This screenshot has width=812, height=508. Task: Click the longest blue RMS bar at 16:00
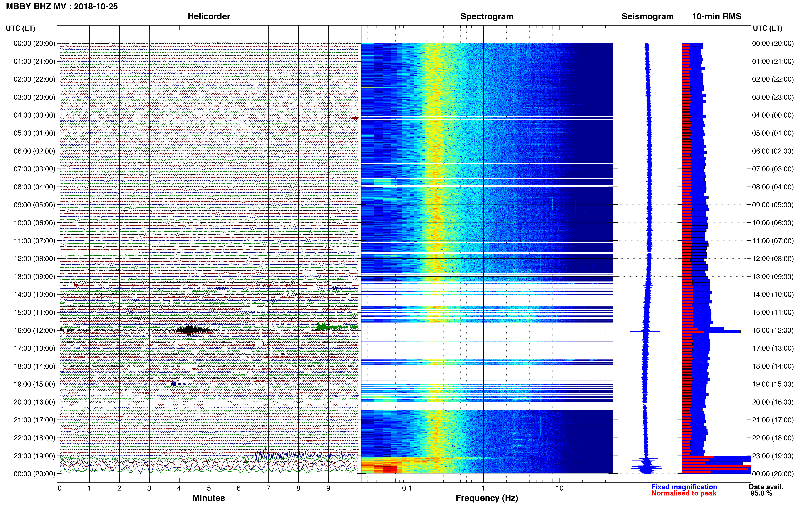(x=712, y=332)
